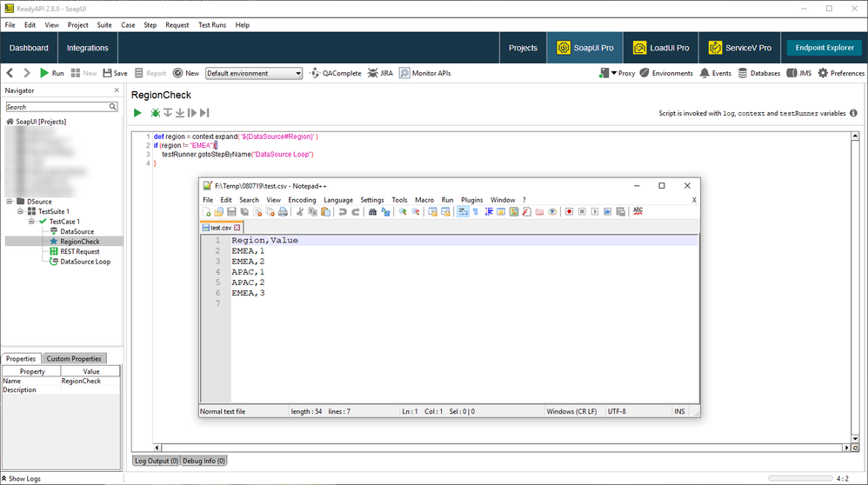Toggle Notepad++ spell check ABC icon
Image resolution: width=868 pixels, height=485 pixels.
638,212
